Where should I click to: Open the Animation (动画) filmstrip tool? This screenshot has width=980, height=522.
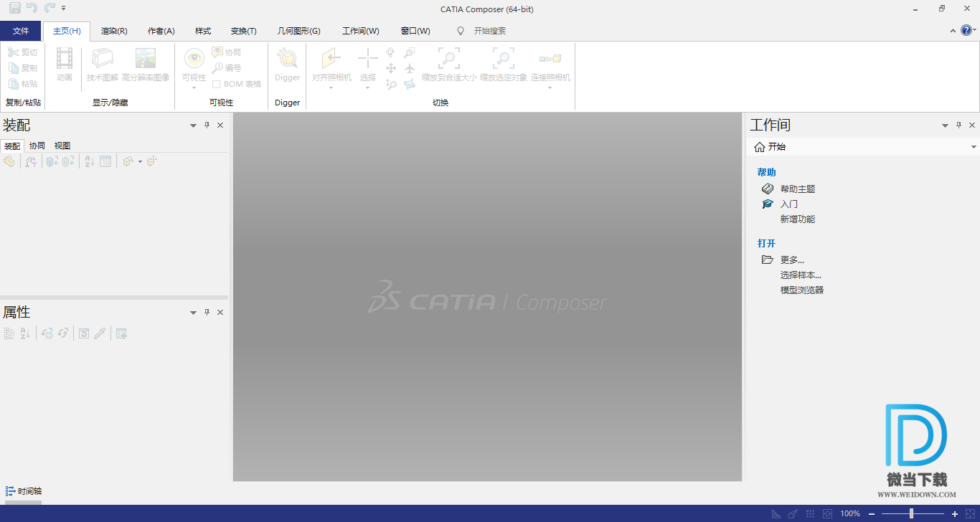pos(65,58)
